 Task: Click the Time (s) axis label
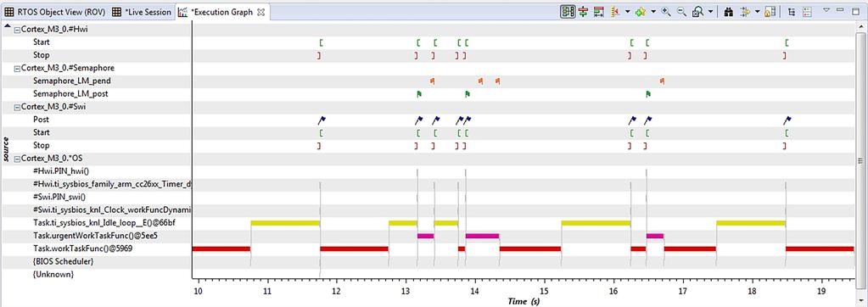pyautogui.click(x=524, y=301)
